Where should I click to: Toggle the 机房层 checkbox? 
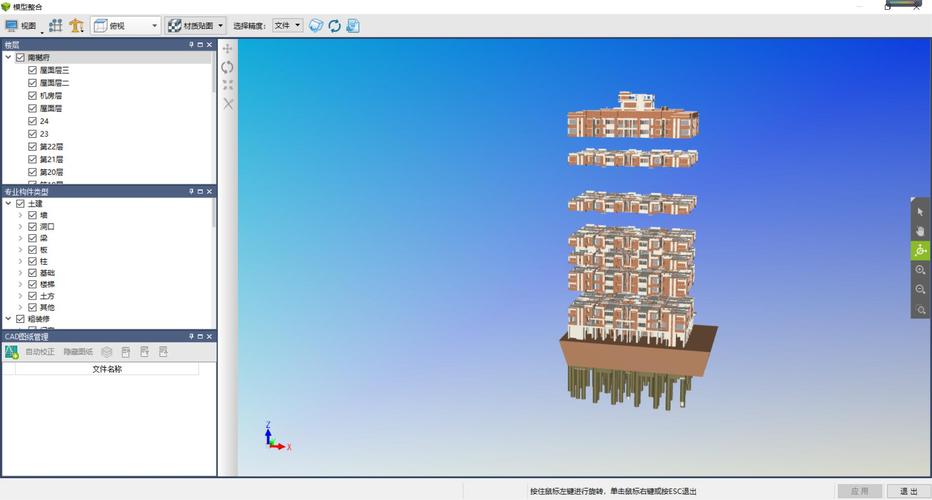(x=33, y=96)
